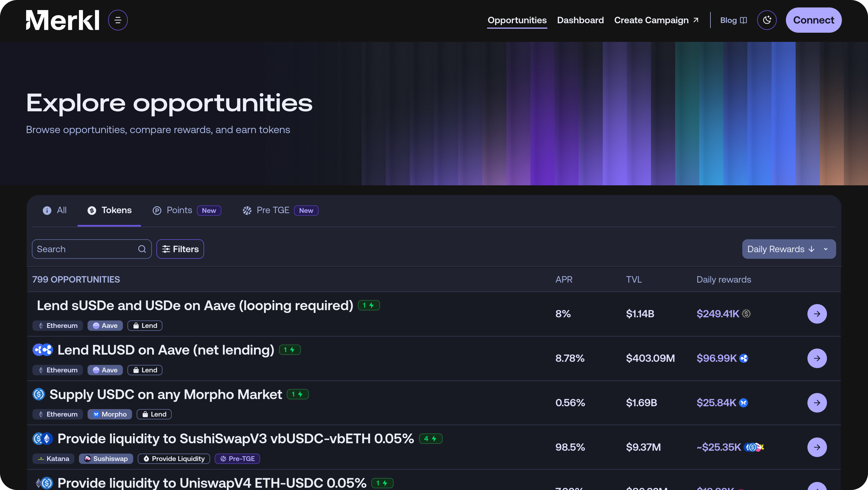
Task: Click the Merkl logo
Action: click(x=63, y=20)
